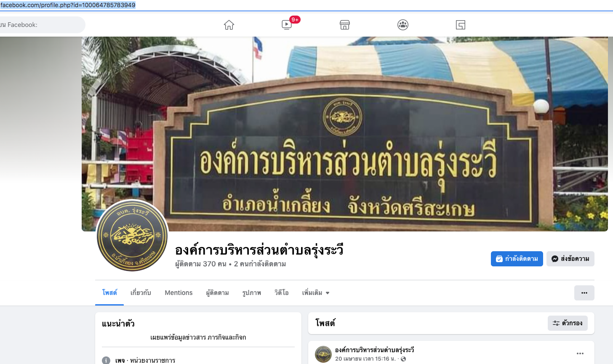This screenshot has width=613, height=364.
Task: Click the page profile picture emblem
Action: point(132,236)
